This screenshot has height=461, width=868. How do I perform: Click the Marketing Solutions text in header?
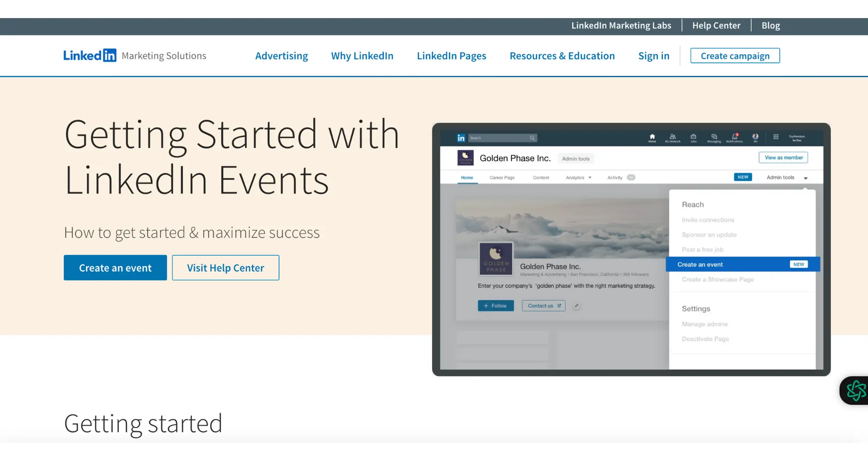click(164, 56)
